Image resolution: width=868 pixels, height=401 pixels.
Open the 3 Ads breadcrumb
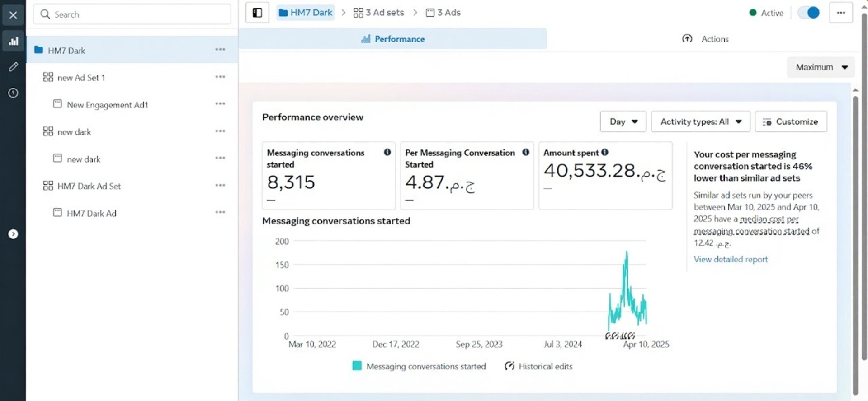point(443,13)
